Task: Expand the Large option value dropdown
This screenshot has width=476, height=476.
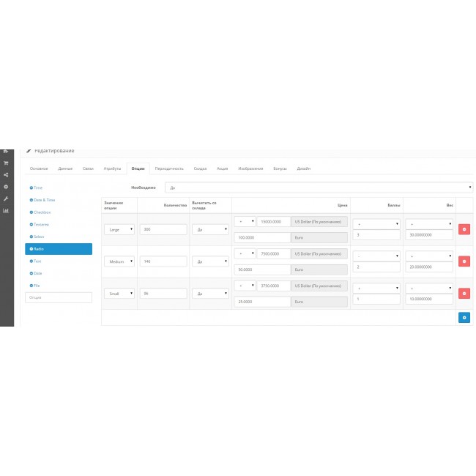Action: pyautogui.click(x=119, y=229)
